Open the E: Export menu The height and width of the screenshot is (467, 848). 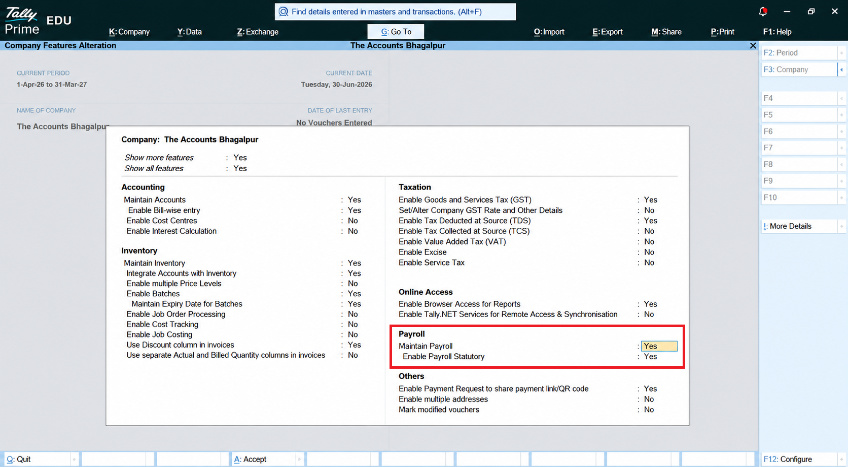(607, 32)
